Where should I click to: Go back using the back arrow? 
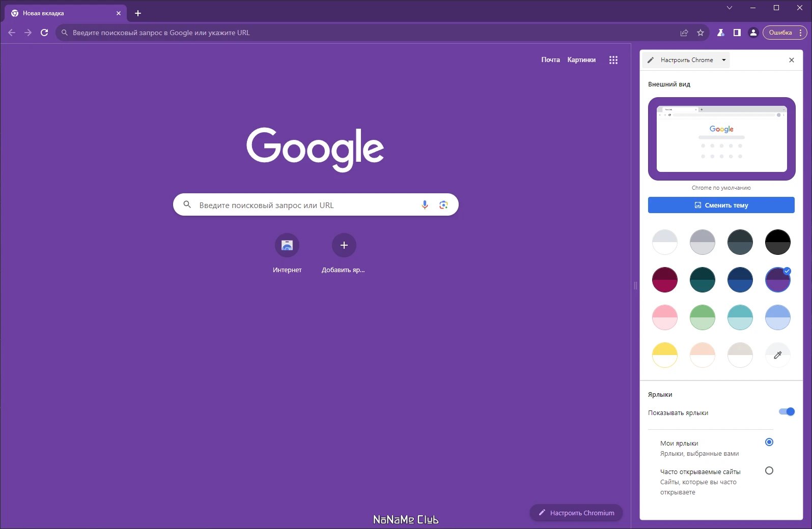coord(12,33)
